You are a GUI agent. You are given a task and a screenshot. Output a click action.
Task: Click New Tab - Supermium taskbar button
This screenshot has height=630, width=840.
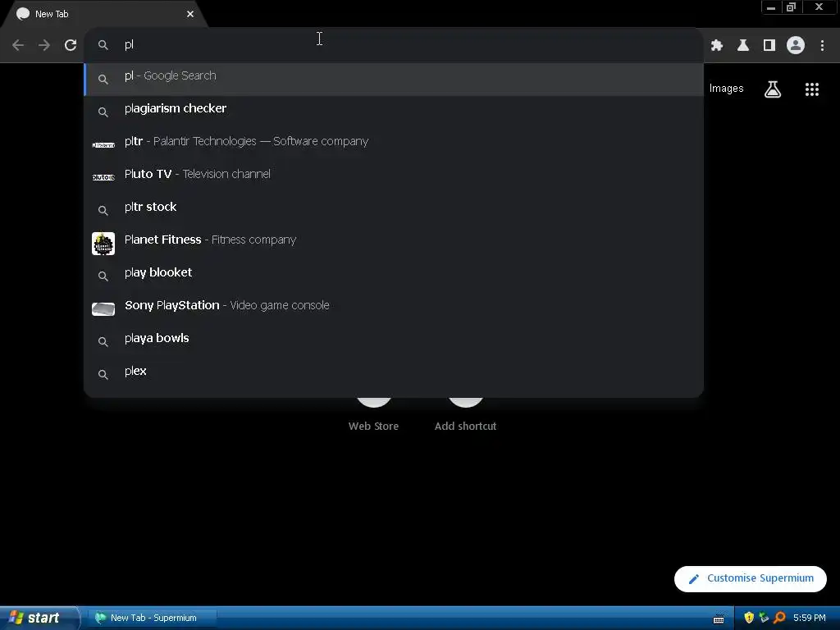[153, 618]
